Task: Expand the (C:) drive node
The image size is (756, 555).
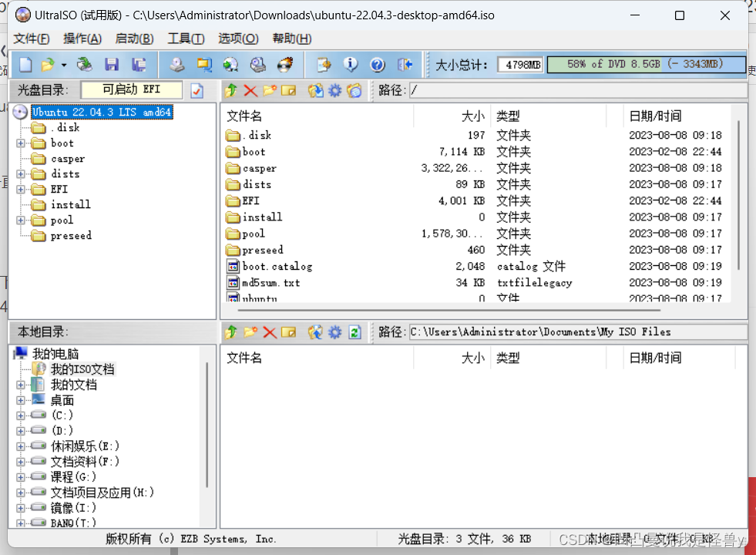Action: (20, 415)
